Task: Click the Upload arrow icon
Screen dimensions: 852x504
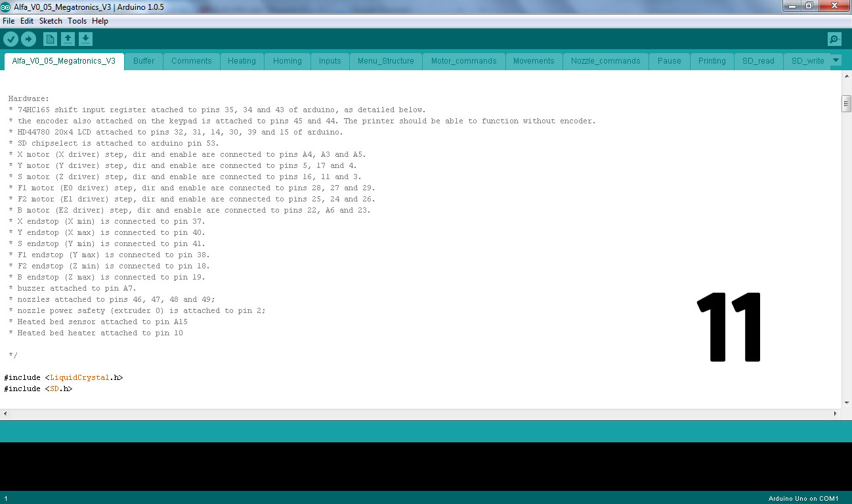Action: [28, 39]
